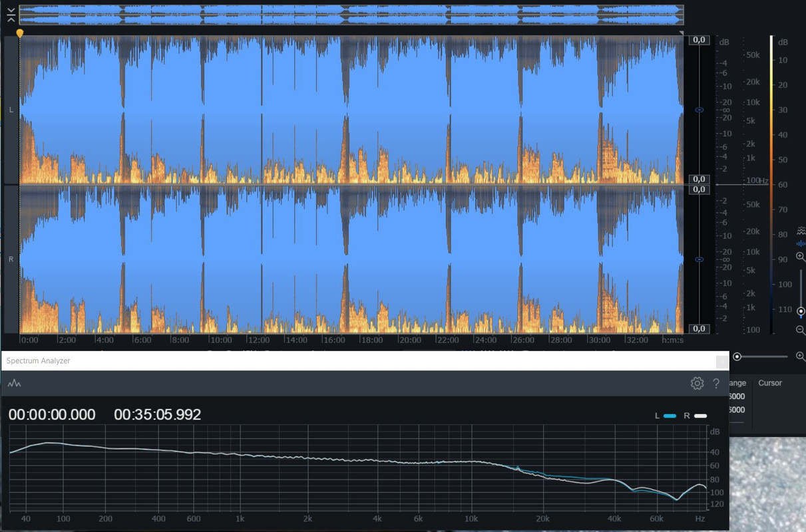Click the end time 00:35:05.992 readout
This screenshot has height=532, width=806.
tap(158, 415)
